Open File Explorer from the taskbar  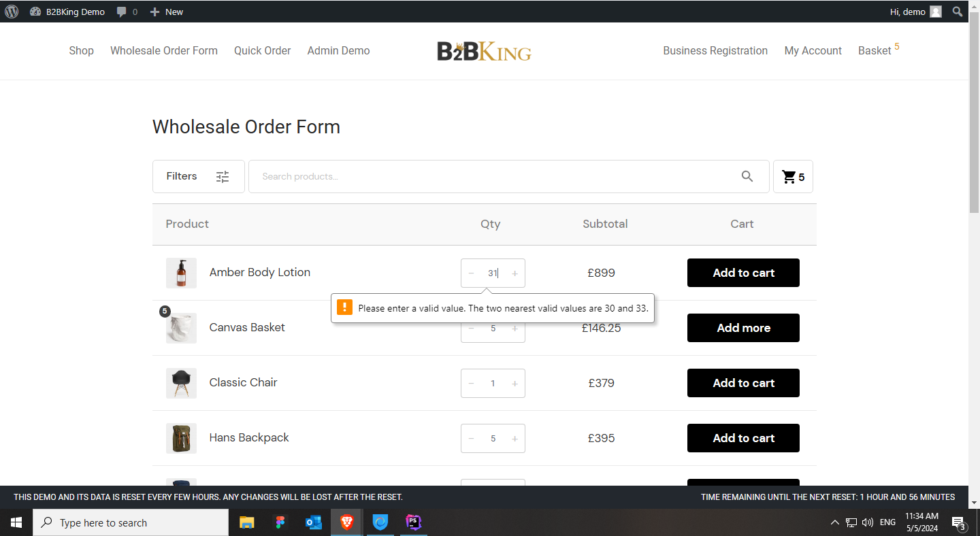coord(246,522)
